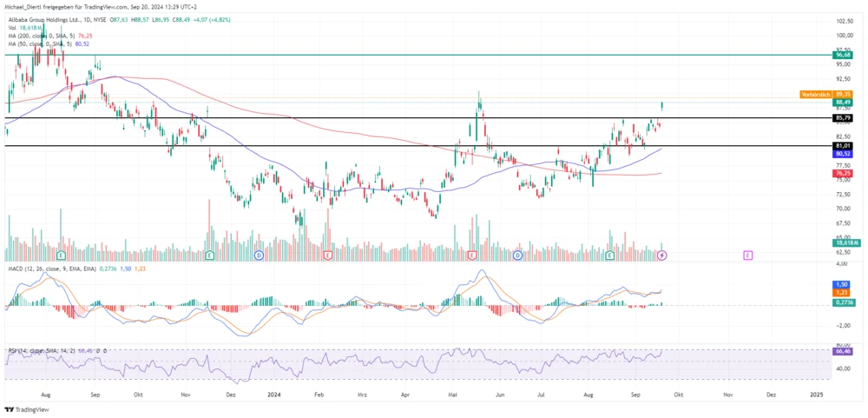The height and width of the screenshot is (418, 868).
Task: Open the dividend marker in June 2024
Action: (x=517, y=255)
